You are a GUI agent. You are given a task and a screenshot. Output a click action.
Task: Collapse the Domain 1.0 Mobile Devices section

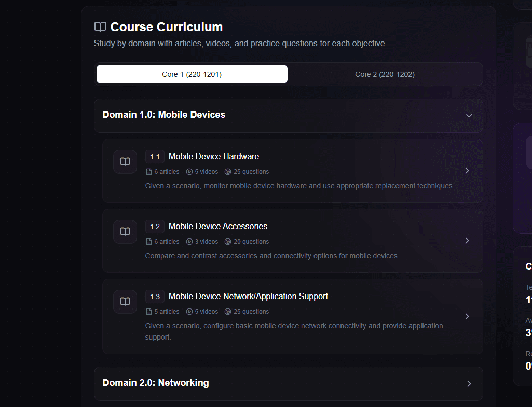tap(469, 115)
